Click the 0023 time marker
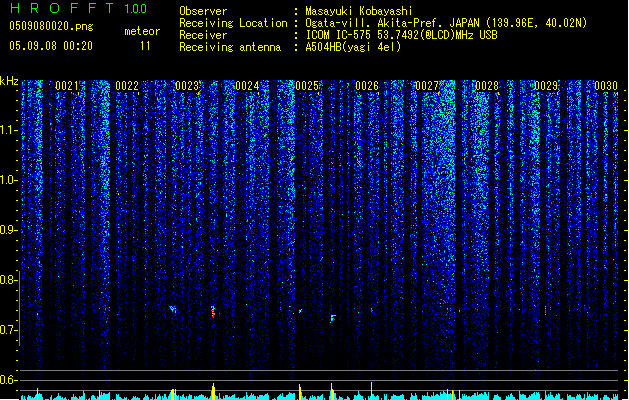This screenshot has height=400, width=629. [187, 86]
